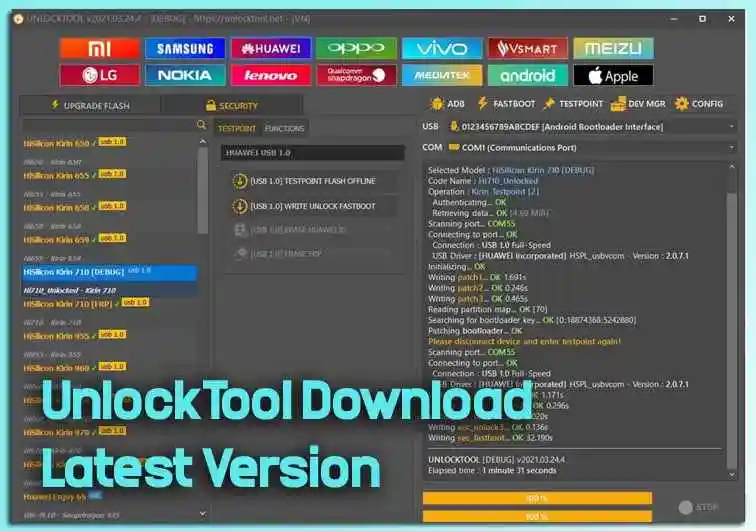
Task: Select the Vivo brand tile
Action: pyautogui.click(x=442, y=48)
